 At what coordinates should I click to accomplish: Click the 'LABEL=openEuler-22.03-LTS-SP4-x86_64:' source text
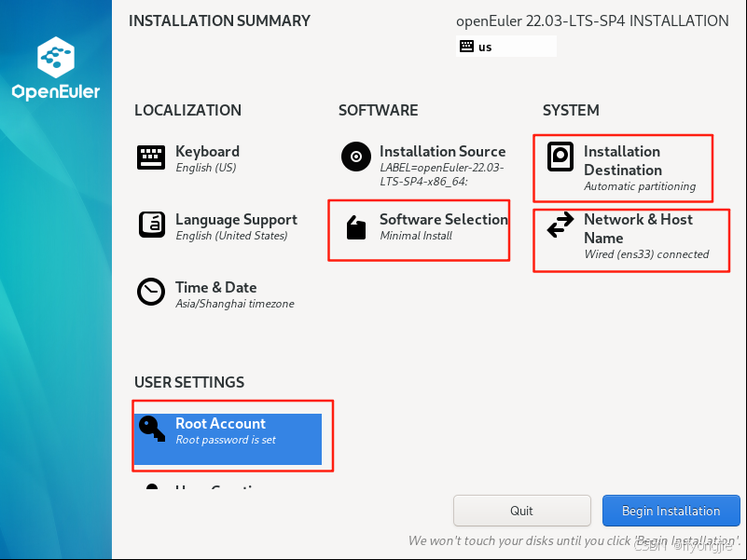pos(442,175)
